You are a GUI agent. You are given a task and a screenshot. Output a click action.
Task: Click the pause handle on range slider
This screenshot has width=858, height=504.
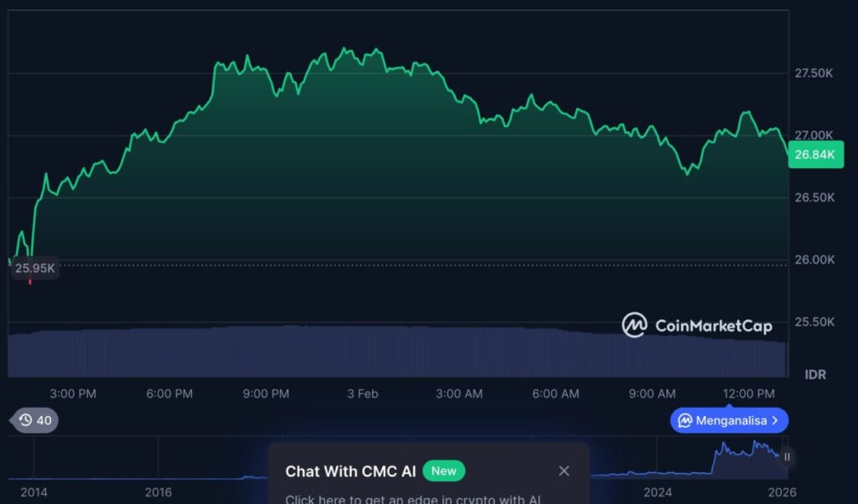787,457
